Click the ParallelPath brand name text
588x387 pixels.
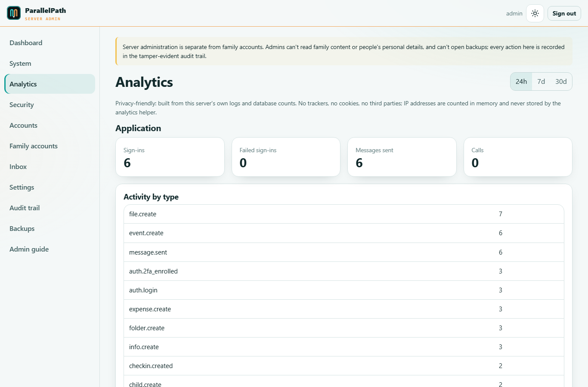46,10
